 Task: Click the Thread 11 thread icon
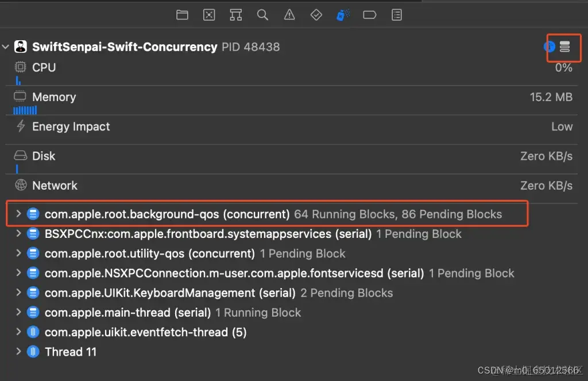(33, 352)
